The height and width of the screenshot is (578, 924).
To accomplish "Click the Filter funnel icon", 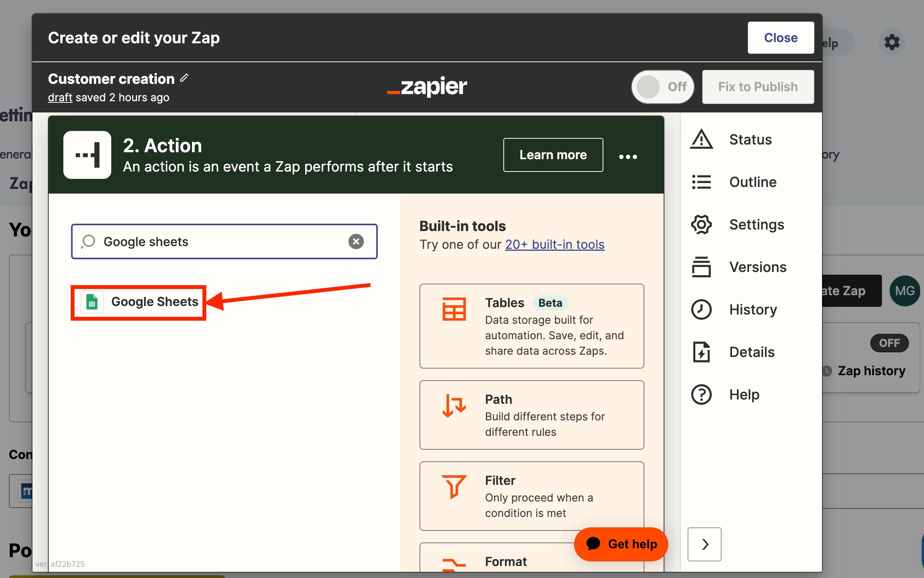I will [454, 486].
